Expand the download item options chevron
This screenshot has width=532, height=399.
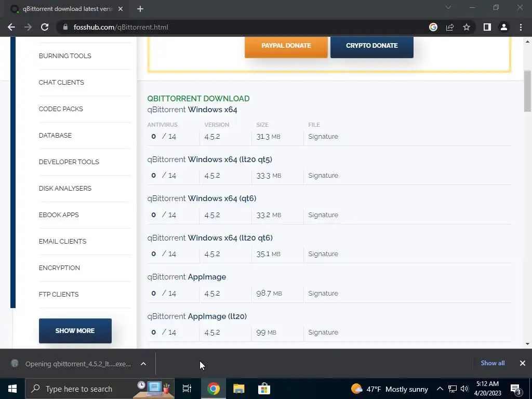click(x=143, y=364)
